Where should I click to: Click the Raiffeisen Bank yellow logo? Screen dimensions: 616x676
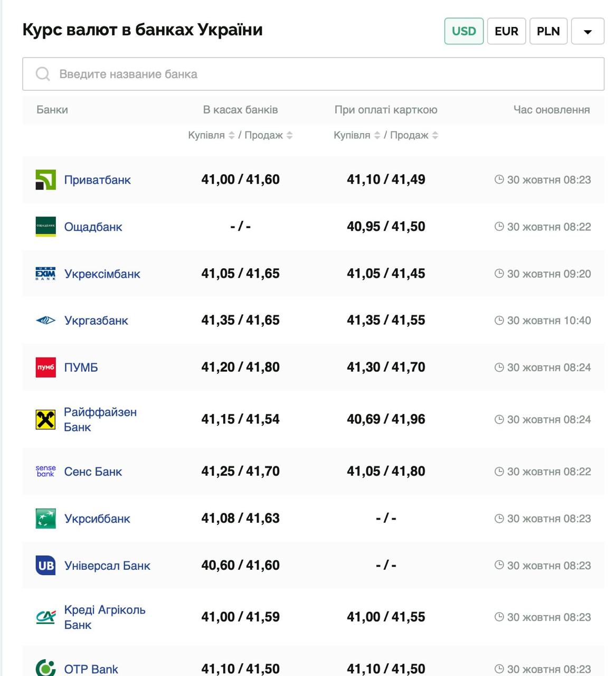coord(45,420)
